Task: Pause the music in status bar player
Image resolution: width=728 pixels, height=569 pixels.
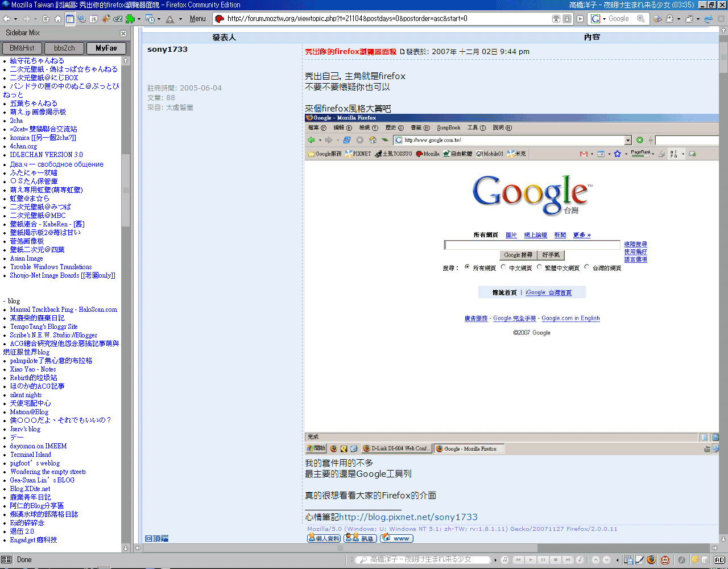Action: pos(543,560)
